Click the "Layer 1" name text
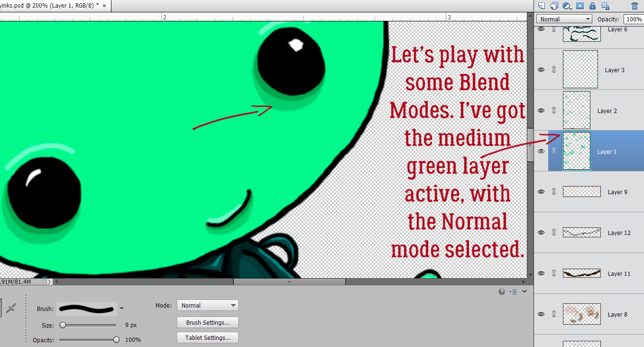644x347 pixels. [607, 152]
